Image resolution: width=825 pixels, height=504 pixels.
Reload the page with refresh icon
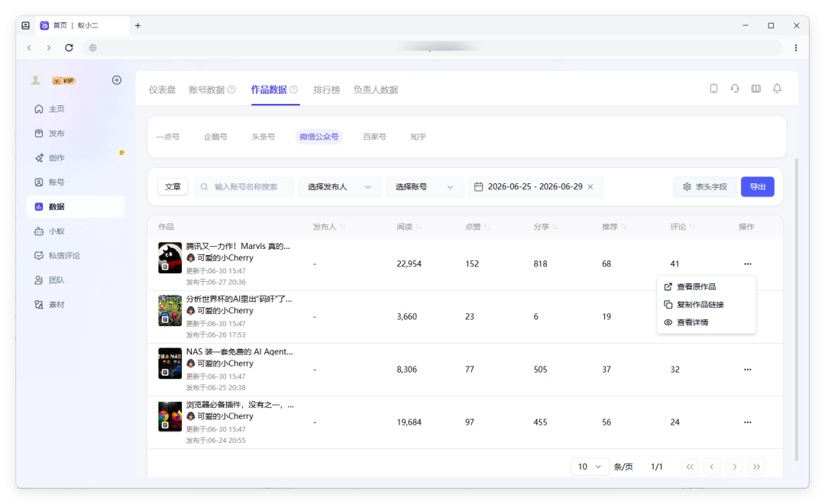(69, 47)
